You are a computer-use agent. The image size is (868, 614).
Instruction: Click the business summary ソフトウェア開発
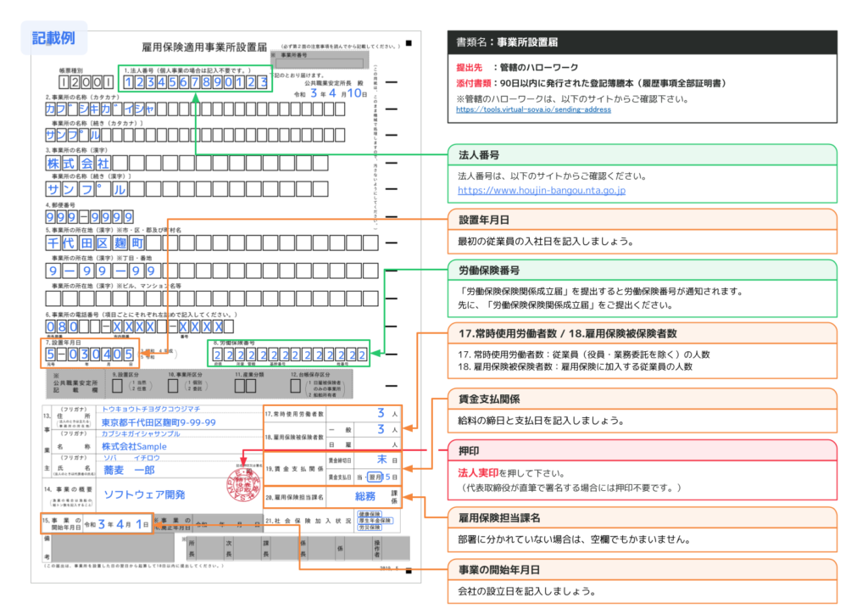coord(144,494)
